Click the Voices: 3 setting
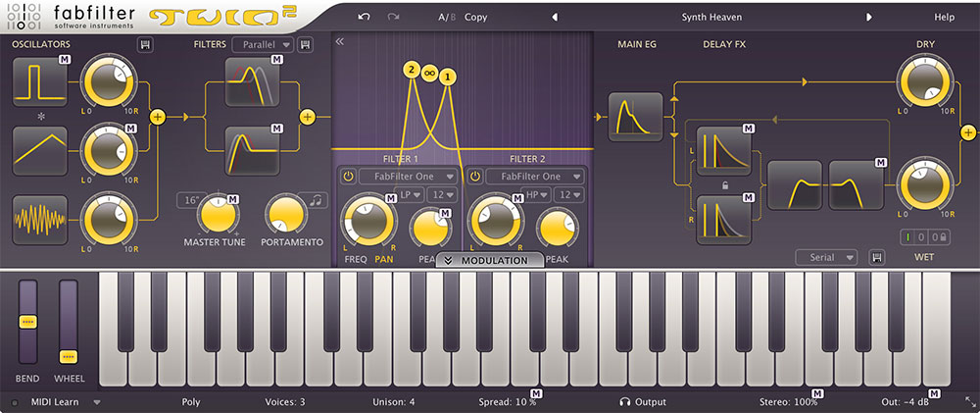Screen dimensions: 980x413 285,402
